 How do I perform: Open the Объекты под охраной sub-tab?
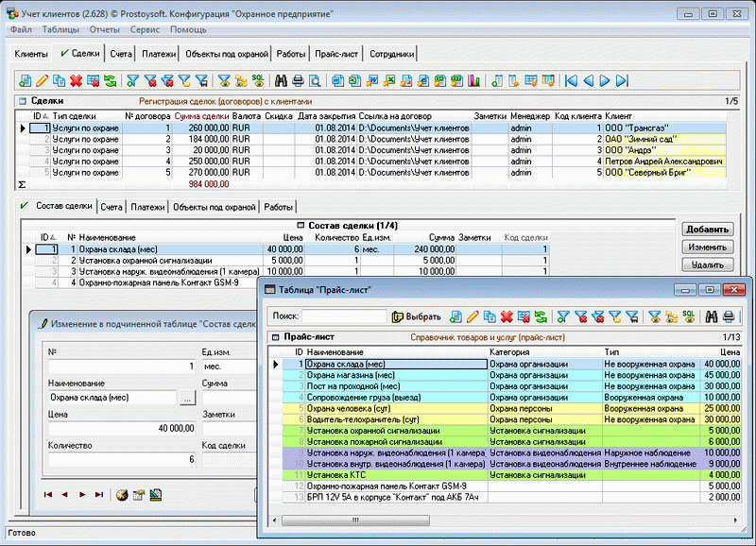[214, 207]
